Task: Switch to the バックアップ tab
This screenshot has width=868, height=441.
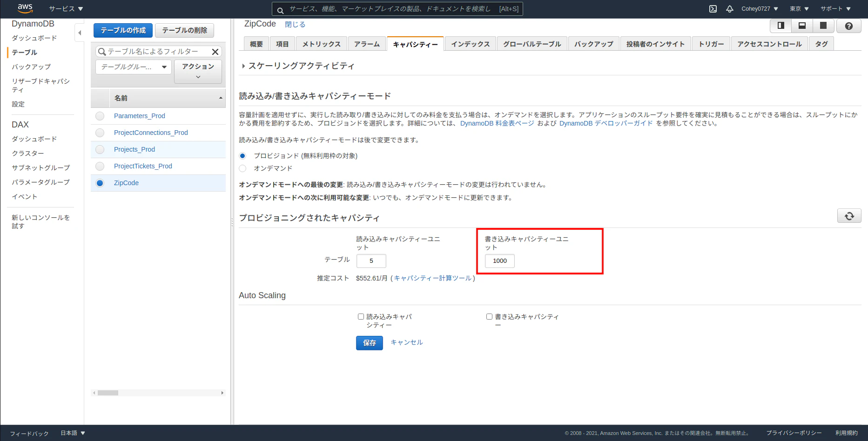Action: 594,44
